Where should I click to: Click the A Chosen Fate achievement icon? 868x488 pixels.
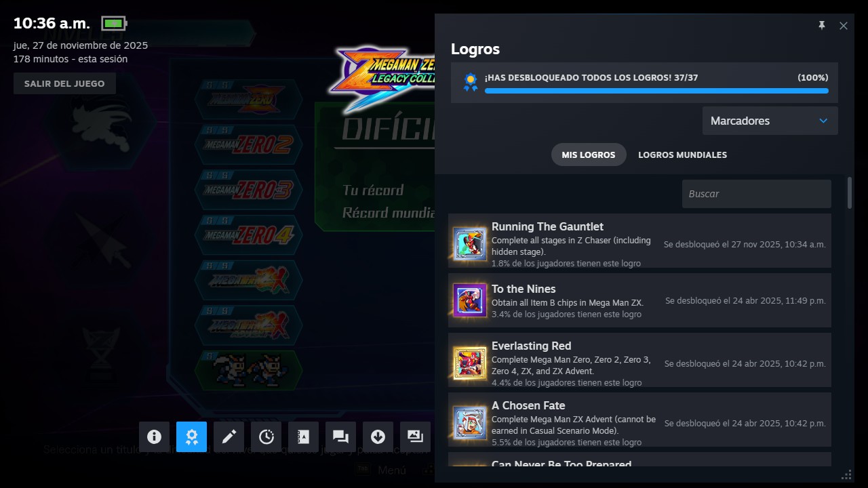pyautogui.click(x=470, y=422)
